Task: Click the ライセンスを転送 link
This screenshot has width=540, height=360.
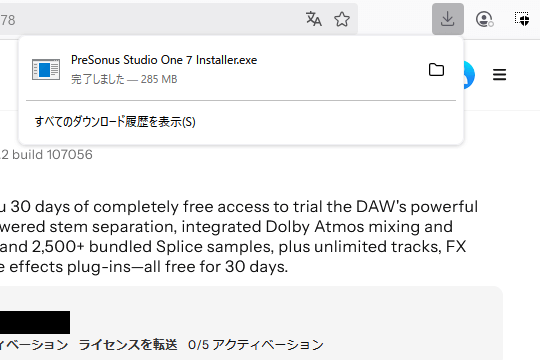Action: [x=128, y=344]
